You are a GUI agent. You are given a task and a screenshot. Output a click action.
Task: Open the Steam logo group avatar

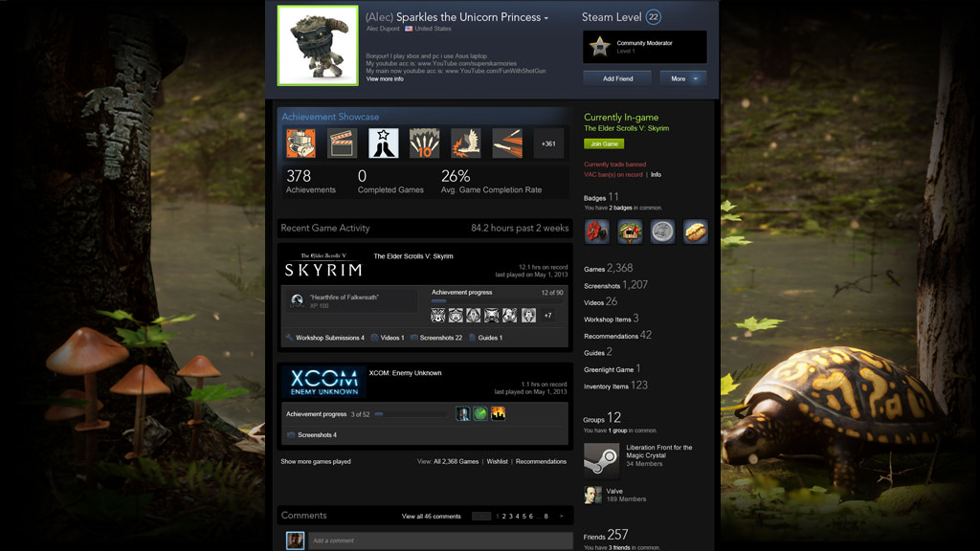click(x=601, y=460)
